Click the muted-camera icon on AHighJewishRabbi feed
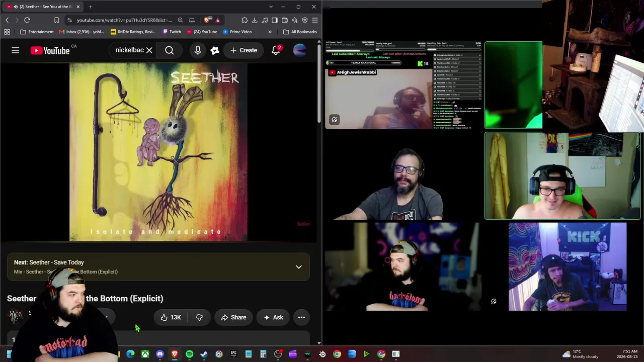 (334, 120)
